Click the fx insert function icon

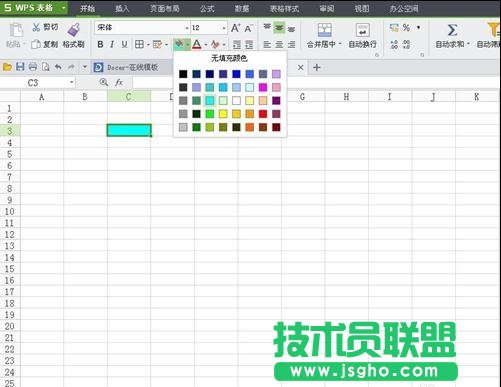tap(119, 82)
